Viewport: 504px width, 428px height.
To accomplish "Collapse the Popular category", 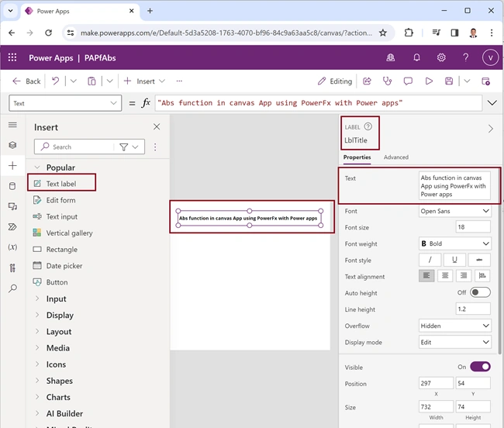I will (37, 167).
